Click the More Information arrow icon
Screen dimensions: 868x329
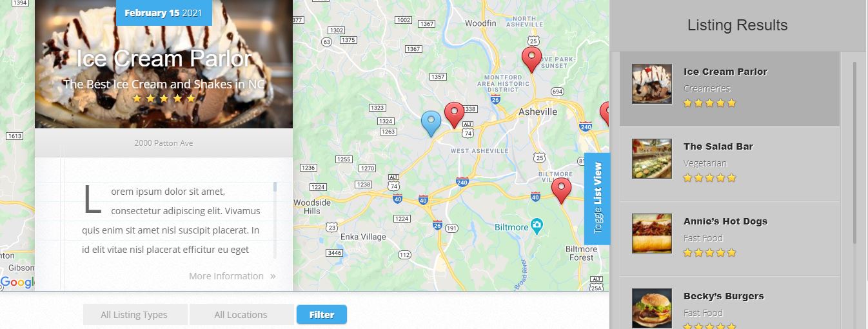point(273,276)
